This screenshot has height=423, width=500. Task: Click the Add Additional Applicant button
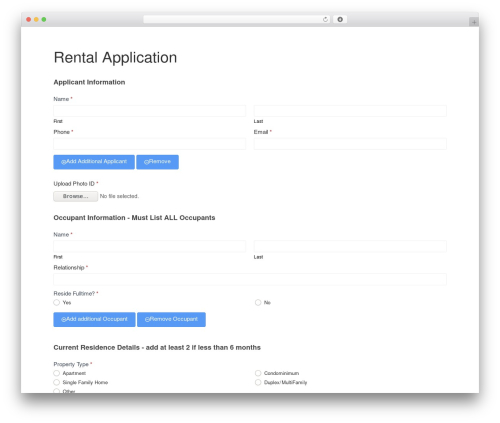tap(94, 162)
